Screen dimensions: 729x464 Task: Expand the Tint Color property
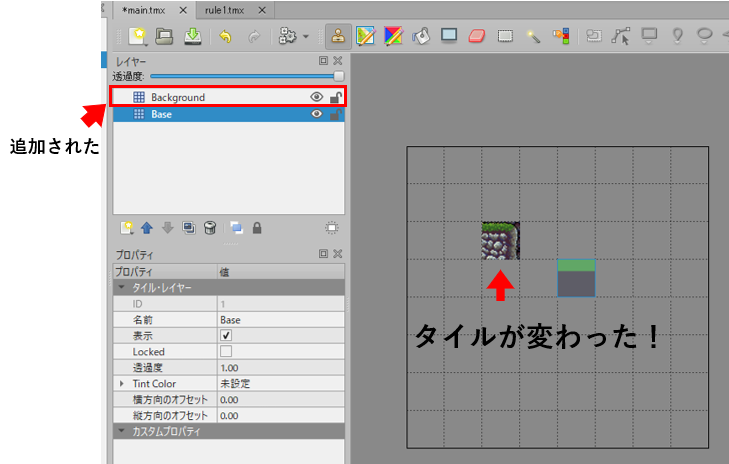[122, 384]
